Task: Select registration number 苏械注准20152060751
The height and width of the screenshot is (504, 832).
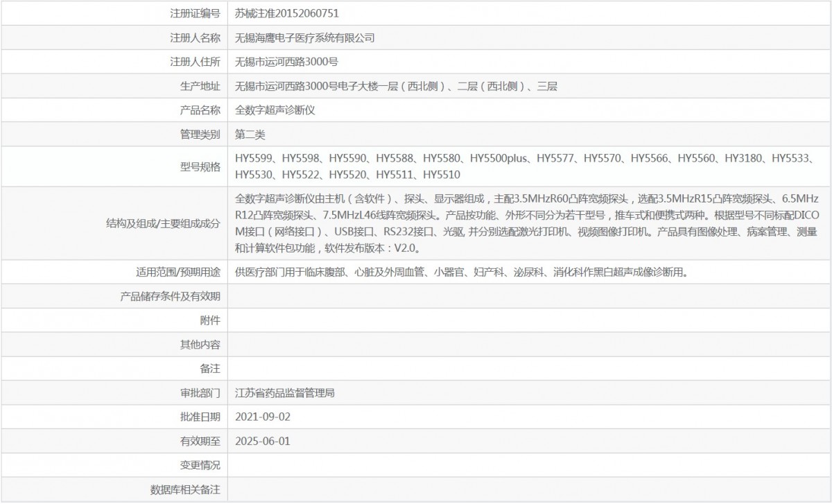Action: click(287, 13)
